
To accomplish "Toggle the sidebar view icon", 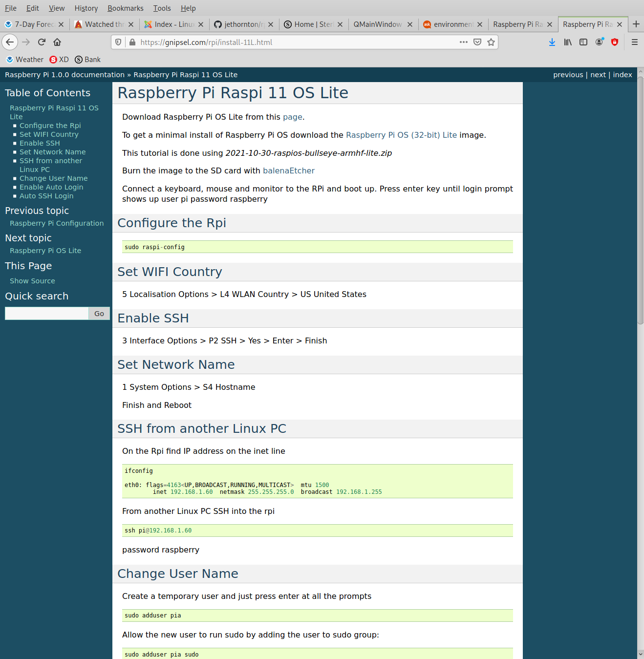I will point(583,42).
